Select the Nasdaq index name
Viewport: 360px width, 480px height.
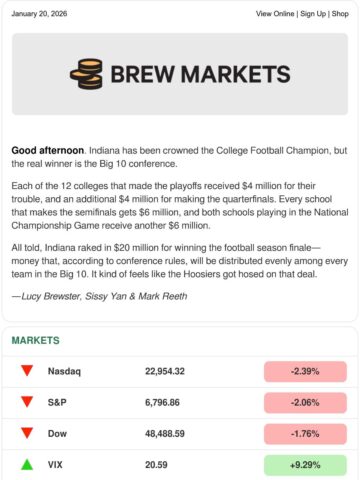pyautogui.click(x=64, y=371)
